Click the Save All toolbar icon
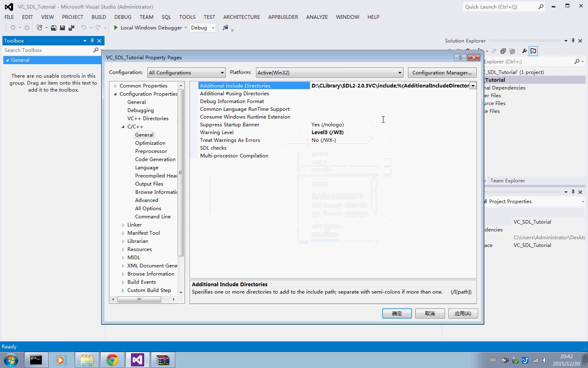This screenshot has height=368, width=588. point(71,28)
